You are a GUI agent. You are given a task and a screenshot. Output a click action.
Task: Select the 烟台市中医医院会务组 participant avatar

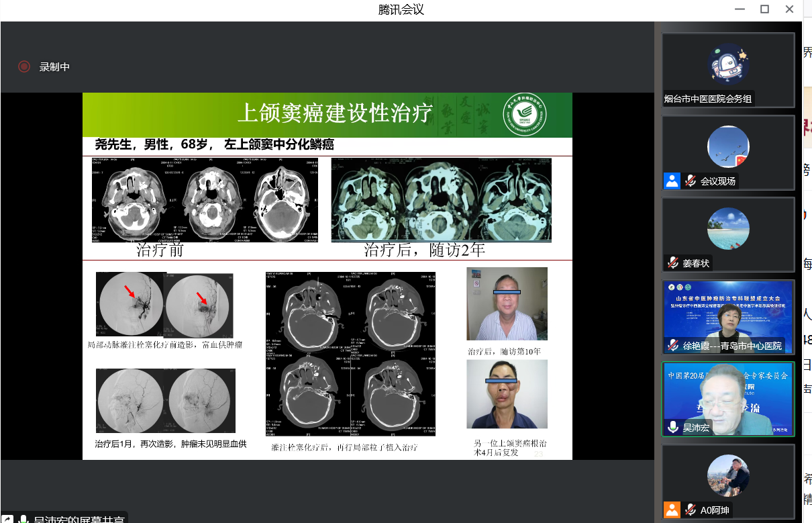pyautogui.click(x=728, y=64)
